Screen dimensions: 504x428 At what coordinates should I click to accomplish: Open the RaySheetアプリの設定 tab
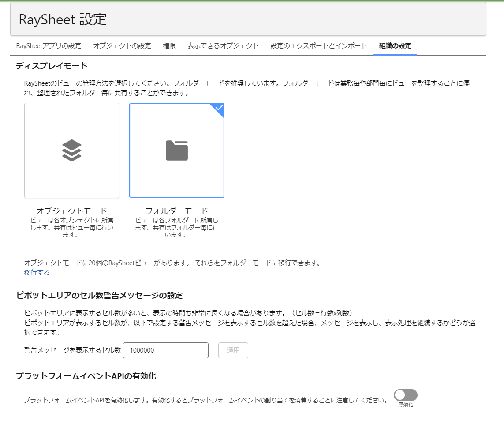click(49, 45)
